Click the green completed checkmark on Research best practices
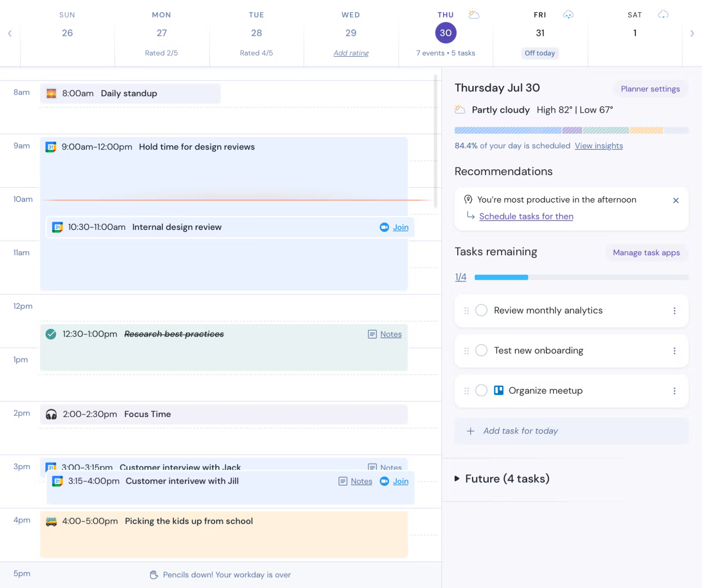The height and width of the screenshot is (588, 702). click(x=51, y=334)
